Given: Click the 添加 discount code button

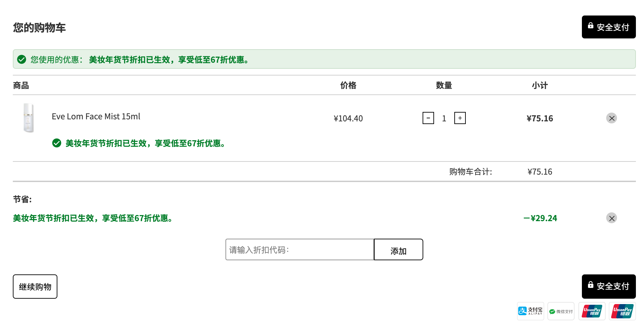Looking at the screenshot, I should point(398,249).
